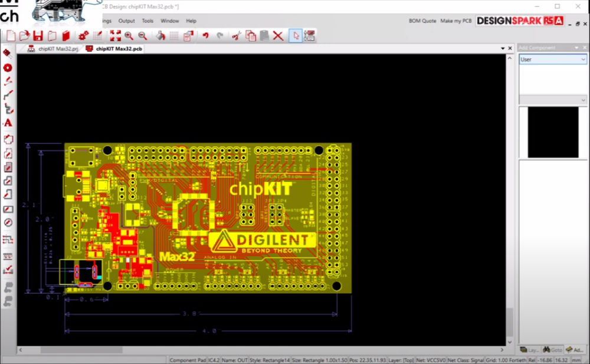590x364 pixels.
Task: Click the horizontal scrollbar right arrow
Action: point(502,350)
